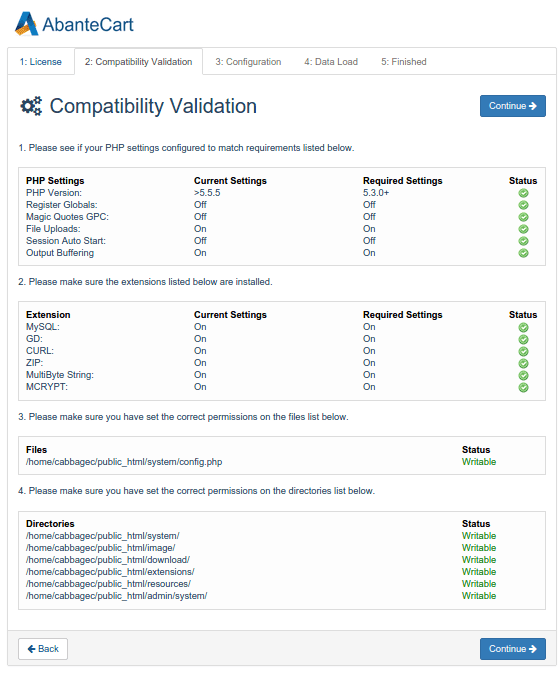558x675 pixels.
Task: Click the top Continue button
Action: 512,106
